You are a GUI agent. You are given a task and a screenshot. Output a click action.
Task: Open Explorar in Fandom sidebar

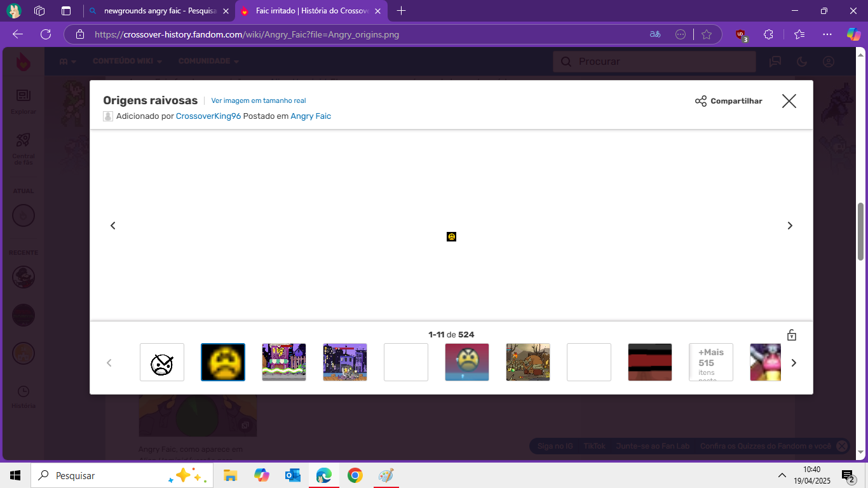[x=23, y=102]
